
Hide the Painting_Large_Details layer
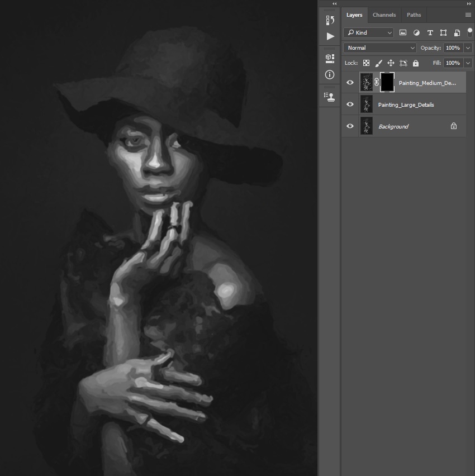click(350, 104)
